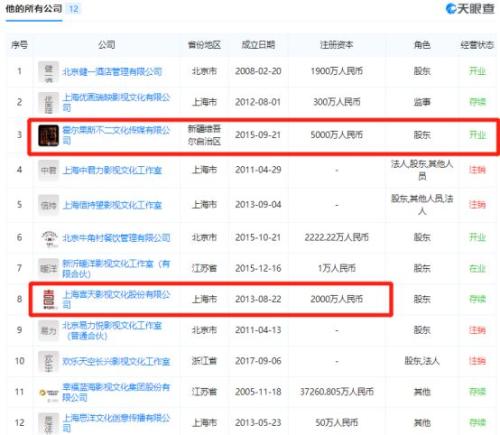This screenshot has height=435, width=500.
Task: Click the logo thumbnail in row 5
Action: point(48,205)
